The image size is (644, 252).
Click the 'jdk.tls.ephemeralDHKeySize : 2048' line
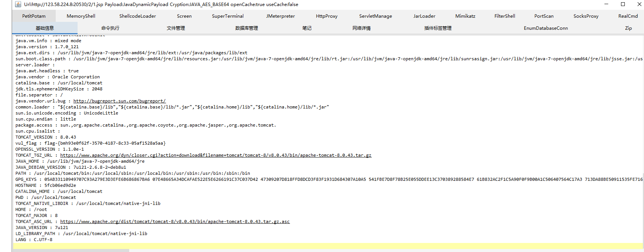pyautogui.click(x=59, y=89)
